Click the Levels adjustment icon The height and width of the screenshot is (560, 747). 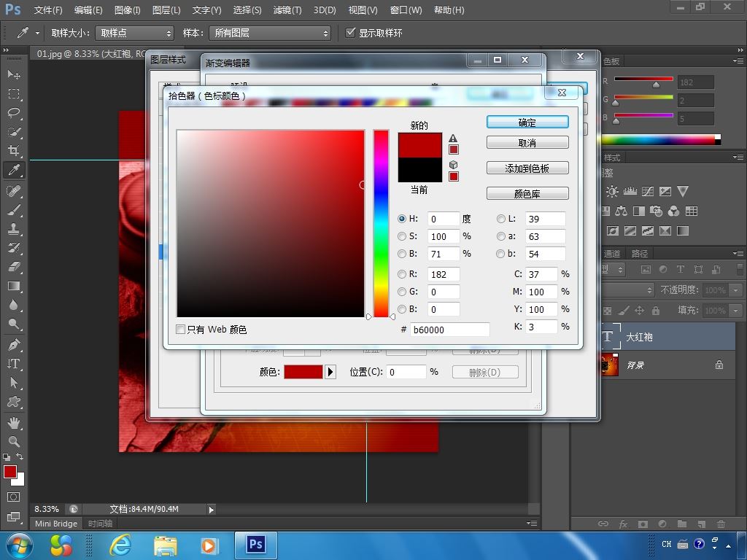click(630, 192)
